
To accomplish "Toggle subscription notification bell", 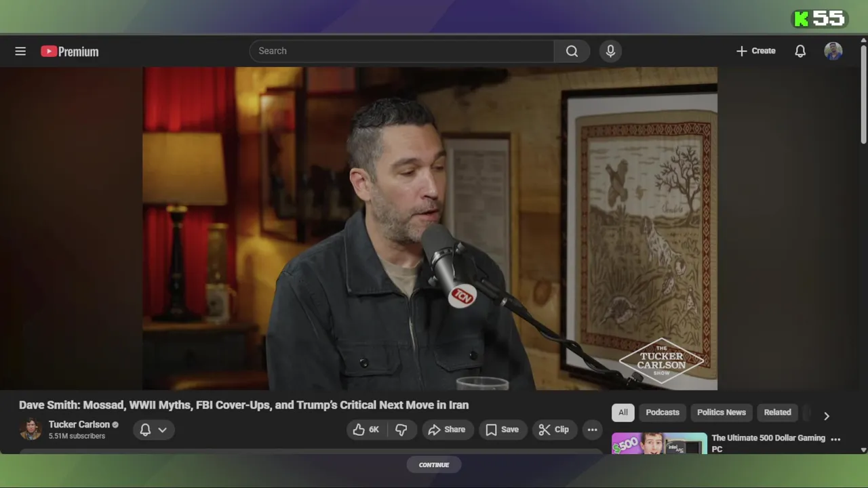I will pos(145,429).
